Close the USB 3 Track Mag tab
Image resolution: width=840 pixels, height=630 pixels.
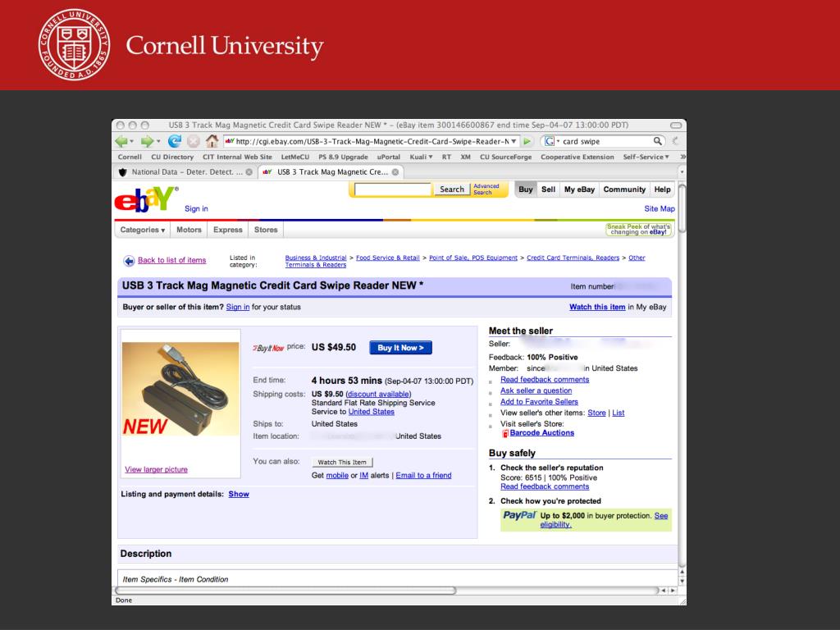pyautogui.click(x=395, y=172)
